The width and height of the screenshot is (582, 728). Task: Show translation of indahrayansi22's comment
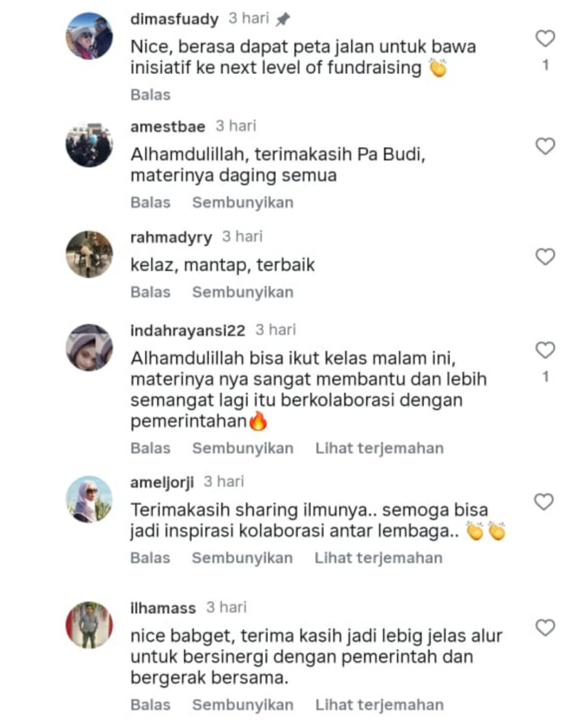[379, 449]
